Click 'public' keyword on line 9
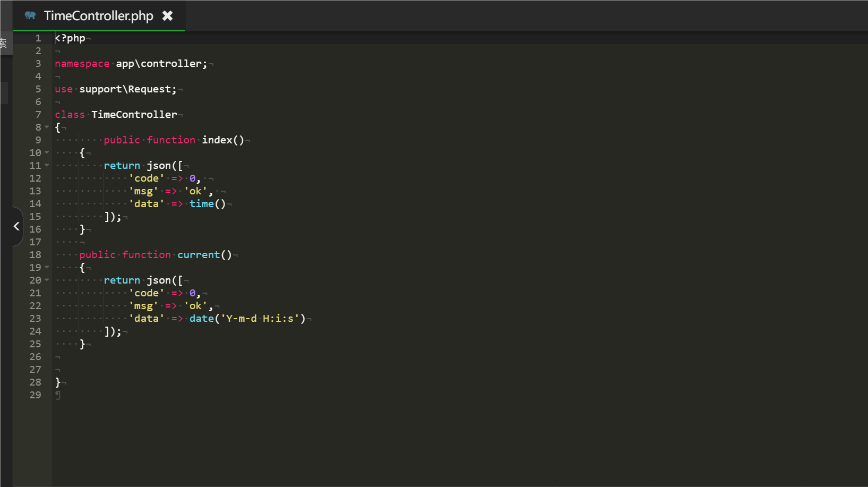Image resolution: width=868 pixels, height=487 pixels. 122,140
